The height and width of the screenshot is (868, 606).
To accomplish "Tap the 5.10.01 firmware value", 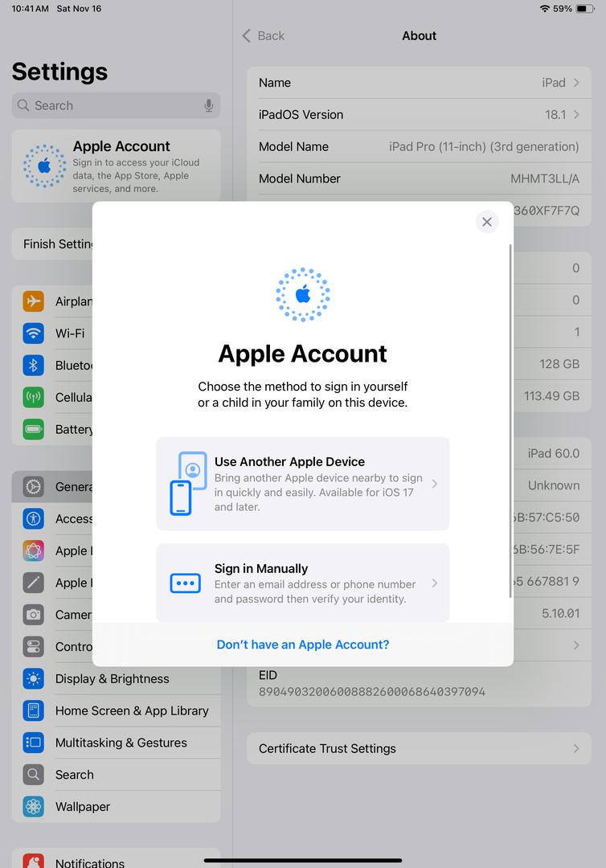I will 561,613.
